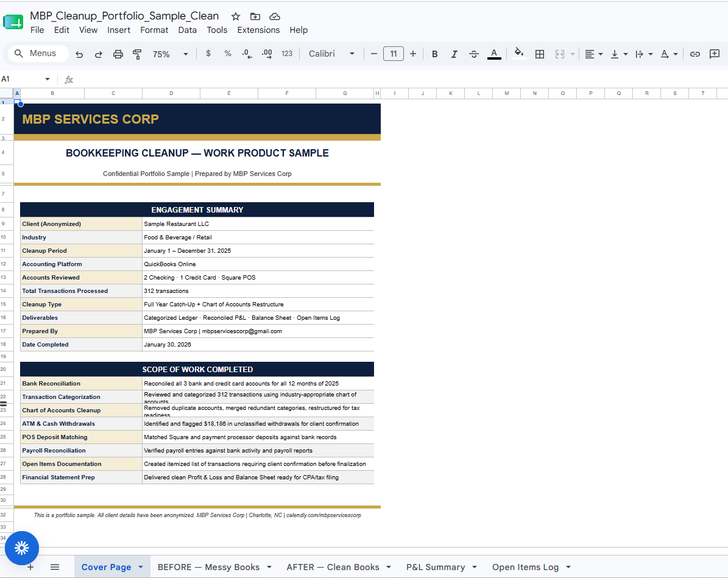Viewport: 728px width, 578px height.
Task: Switch to BEFORE — Messy Books tab
Action: click(x=208, y=567)
